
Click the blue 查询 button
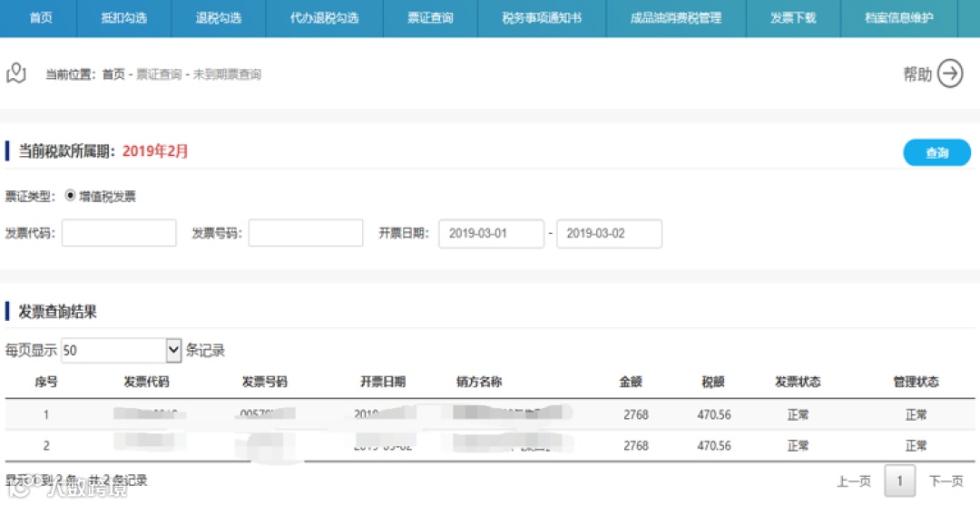click(936, 153)
